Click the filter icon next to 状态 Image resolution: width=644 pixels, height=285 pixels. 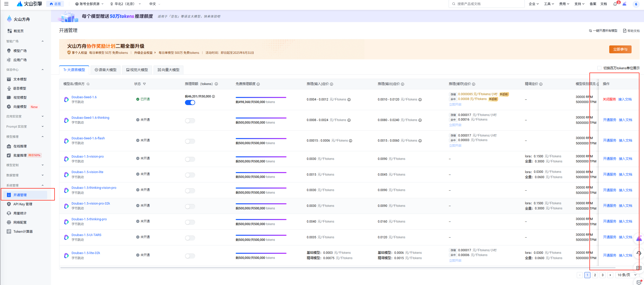144,84
